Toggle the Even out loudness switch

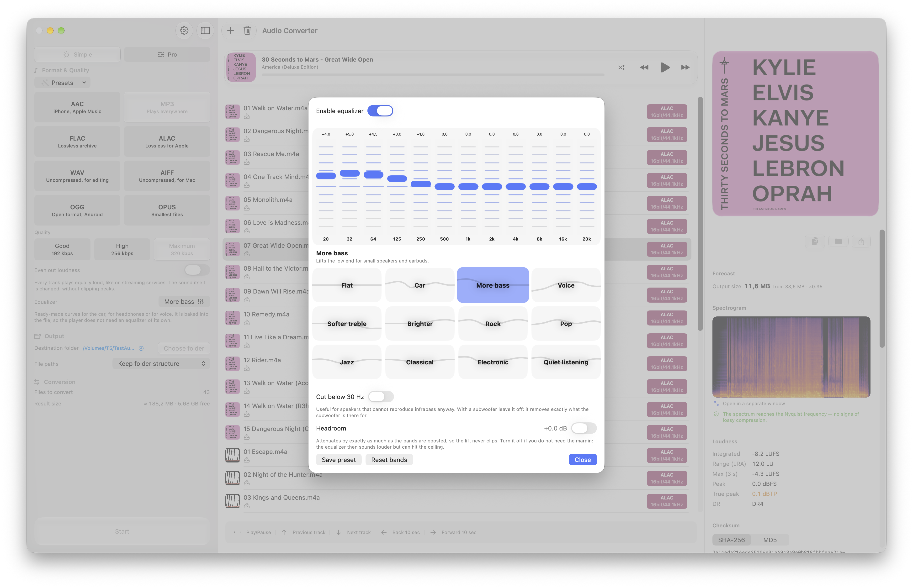tap(197, 270)
